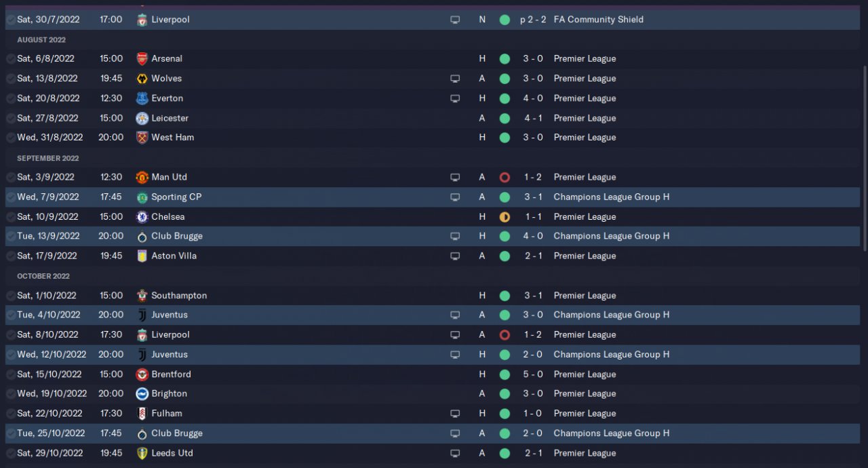Open the Chelsea team link
This screenshot has height=468, width=868.
coord(167,217)
